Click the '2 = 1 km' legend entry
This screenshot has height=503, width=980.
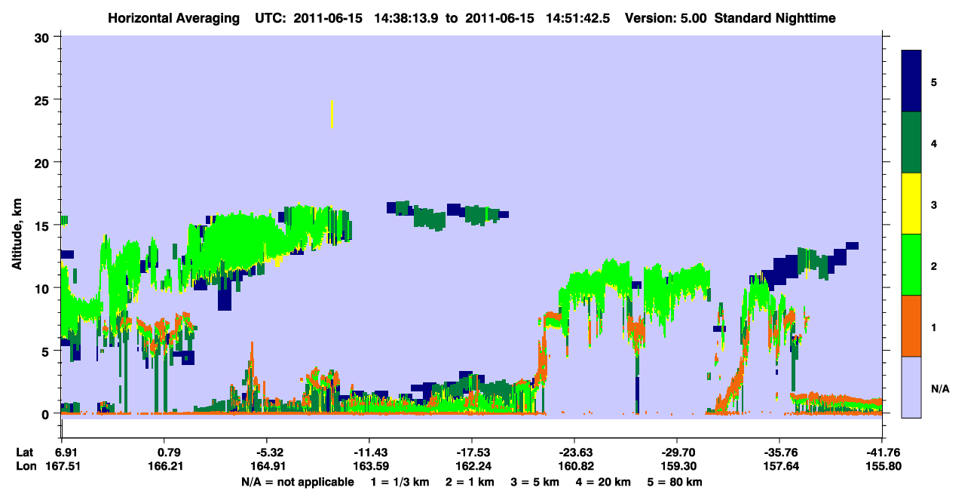[471, 482]
